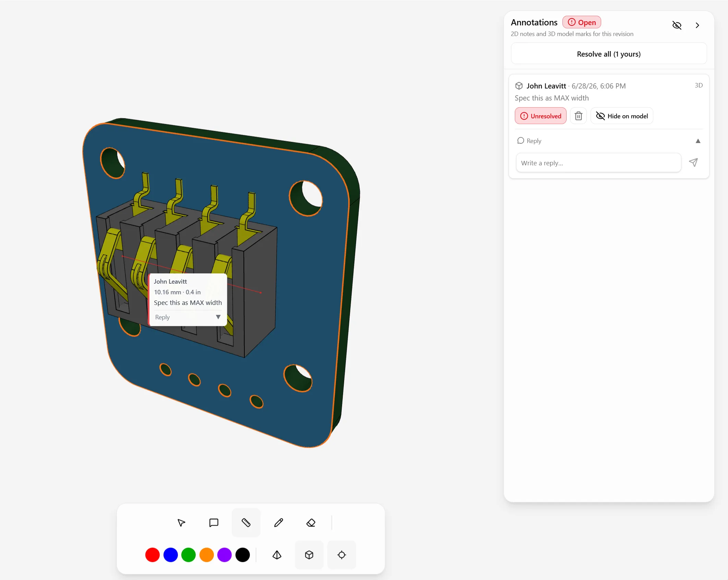Click "Spec this as MAX width" in panel
This screenshot has height=580, width=728.
[x=551, y=98]
